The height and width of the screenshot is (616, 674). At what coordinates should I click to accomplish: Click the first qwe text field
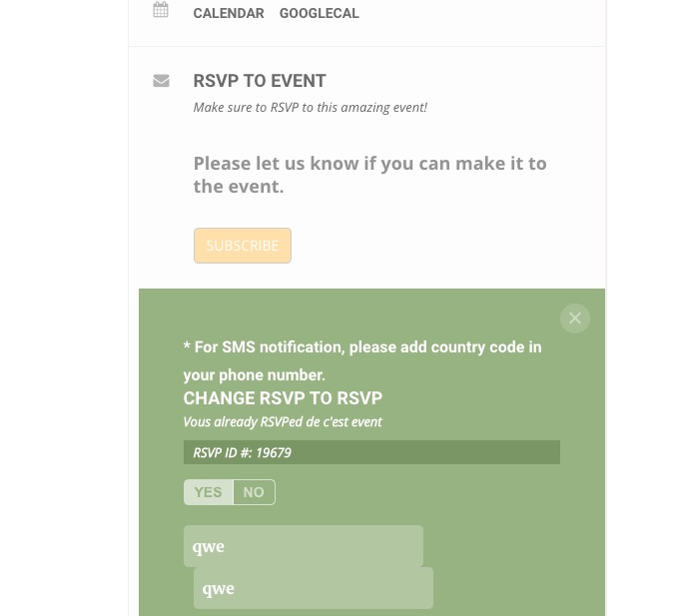click(x=303, y=546)
